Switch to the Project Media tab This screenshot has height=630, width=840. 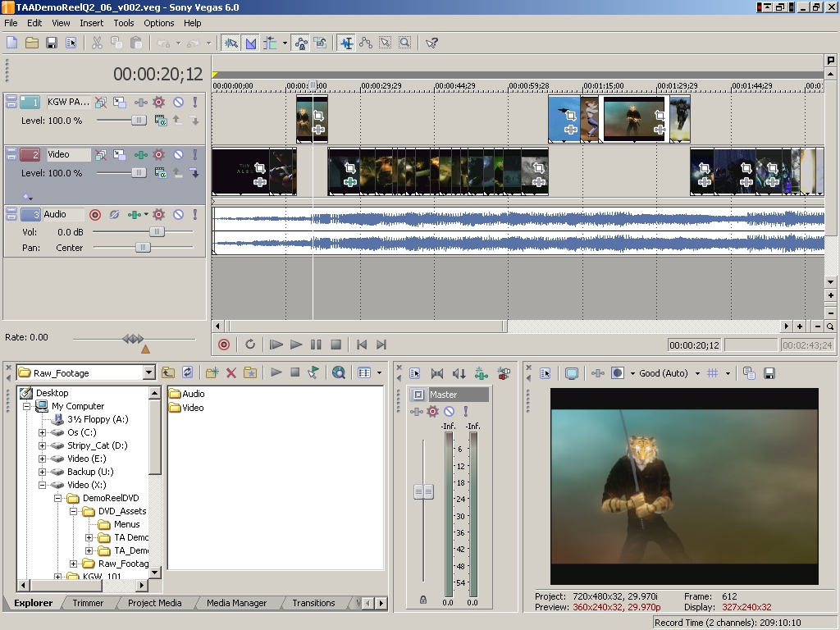[154, 603]
